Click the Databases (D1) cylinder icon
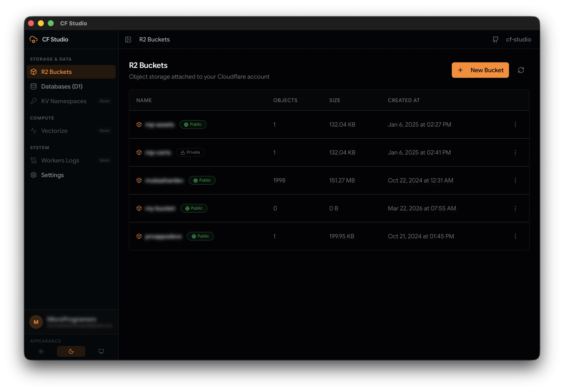The height and width of the screenshot is (392, 564). point(34,86)
